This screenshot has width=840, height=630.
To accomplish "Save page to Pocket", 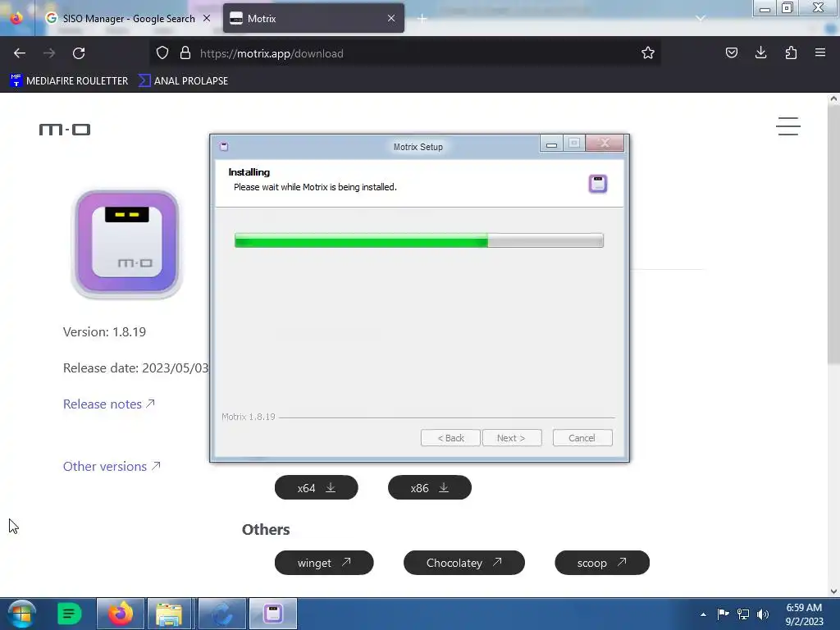I will point(731,53).
